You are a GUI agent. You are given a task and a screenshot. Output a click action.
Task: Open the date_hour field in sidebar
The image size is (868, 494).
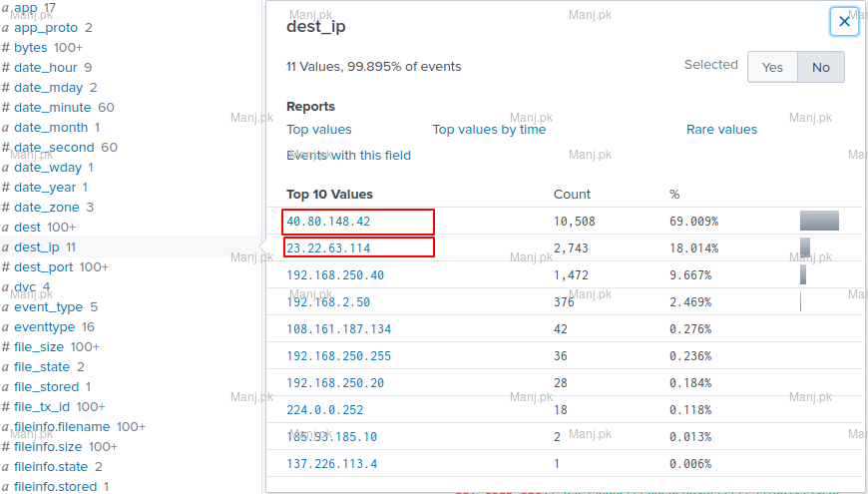[x=46, y=68]
